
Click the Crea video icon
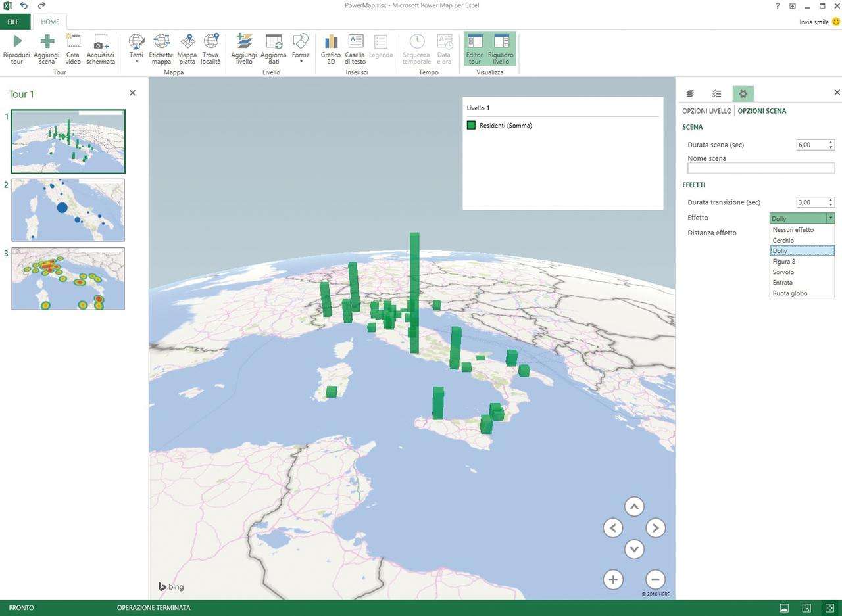pos(73,42)
